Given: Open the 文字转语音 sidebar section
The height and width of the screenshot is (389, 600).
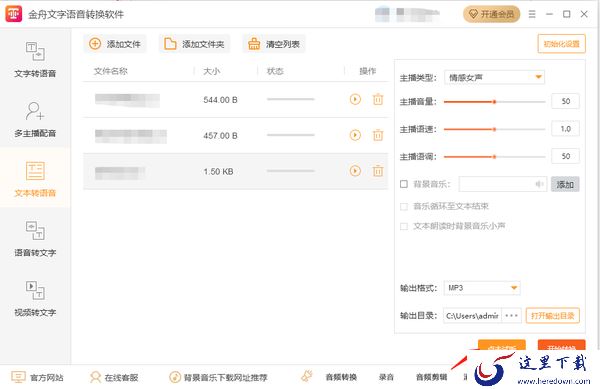Looking at the screenshot, I should [35, 59].
